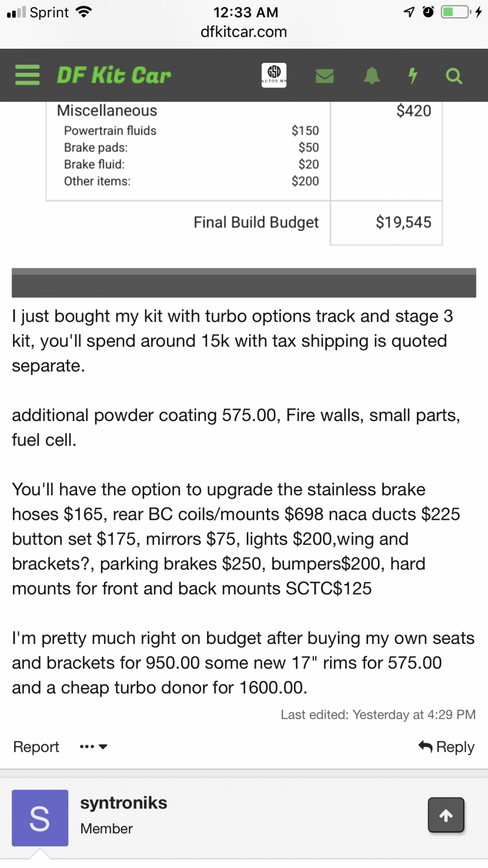488x868 pixels.
Task: Open the bell alerts icon
Action: point(371,75)
